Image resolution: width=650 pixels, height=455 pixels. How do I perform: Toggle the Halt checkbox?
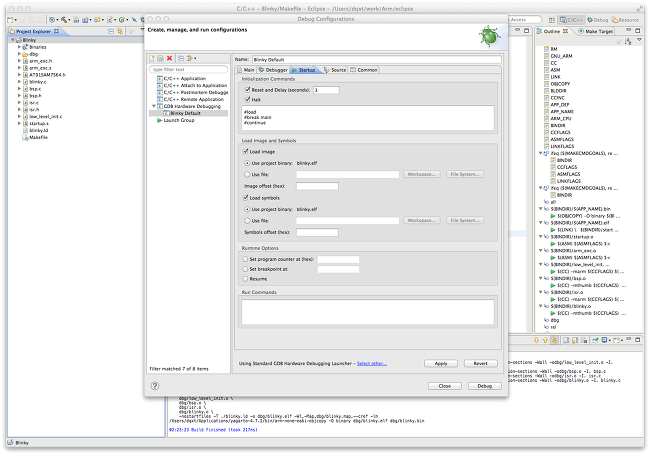point(248,99)
